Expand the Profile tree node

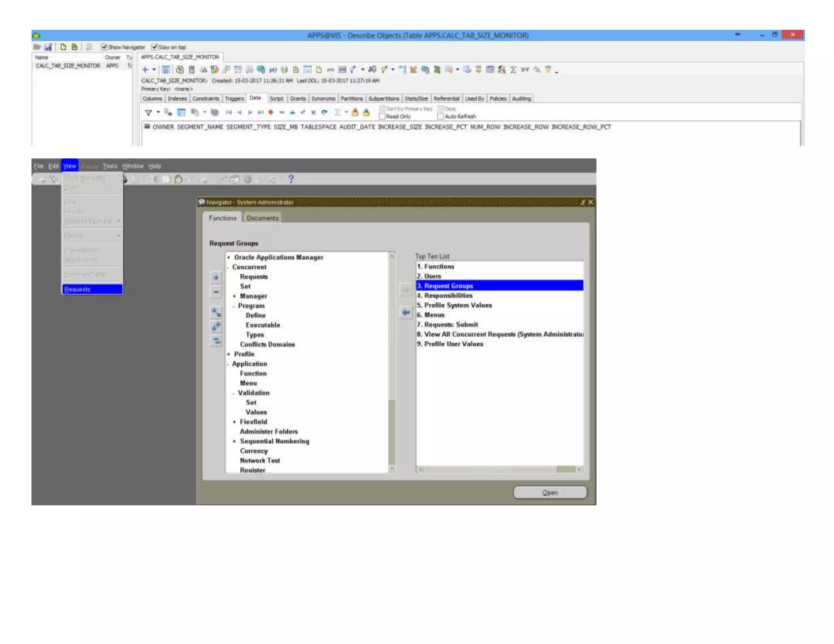click(x=228, y=354)
